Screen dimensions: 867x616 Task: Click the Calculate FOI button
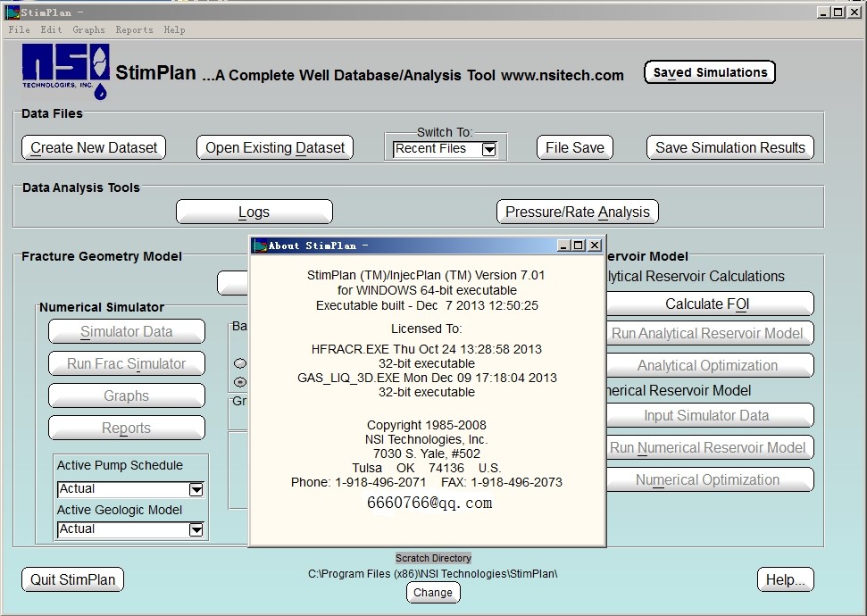coord(710,304)
